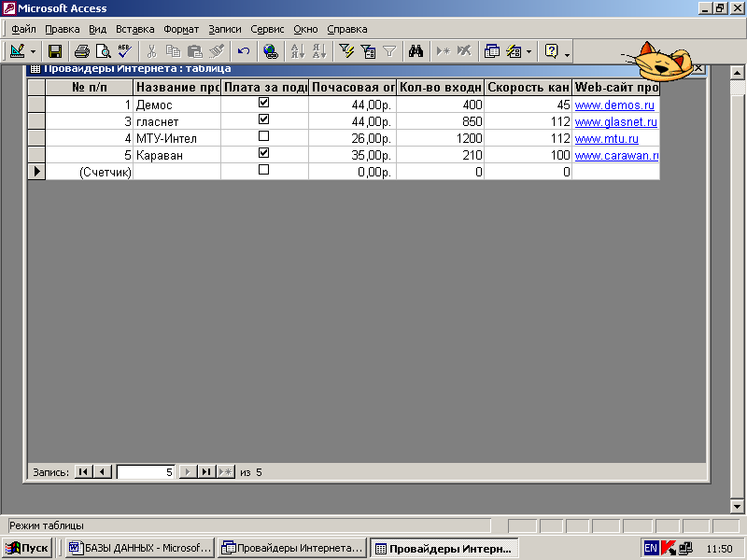The width and height of the screenshot is (747, 560).
Task: Open the www.carawan.ru hyperlink
Action: [616, 155]
